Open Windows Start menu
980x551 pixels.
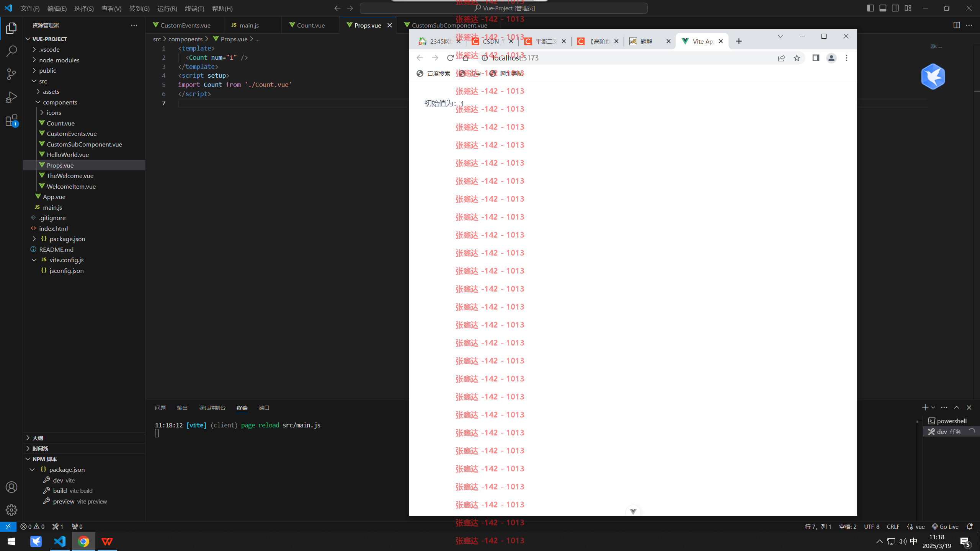click(x=11, y=541)
